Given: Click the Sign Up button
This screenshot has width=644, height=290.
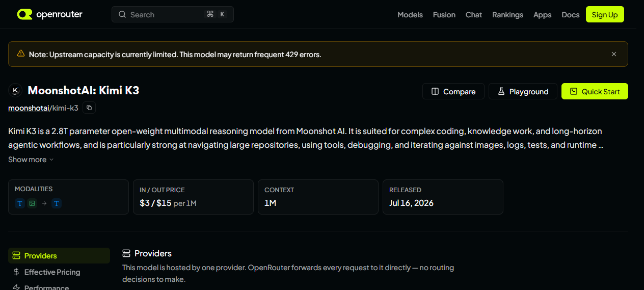Looking at the screenshot, I should [605, 14].
